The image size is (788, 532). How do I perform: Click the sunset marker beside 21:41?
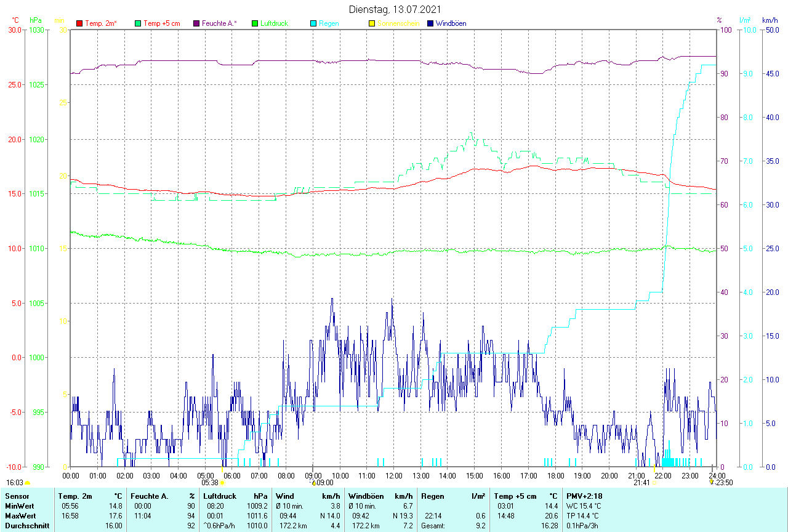pyautogui.click(x=654, y=483)
